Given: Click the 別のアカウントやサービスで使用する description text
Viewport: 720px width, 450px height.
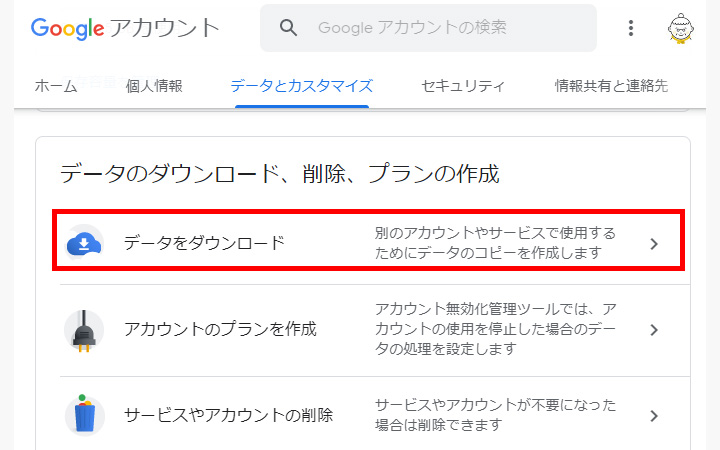Looking at the screenshot, I should [495, 243].
